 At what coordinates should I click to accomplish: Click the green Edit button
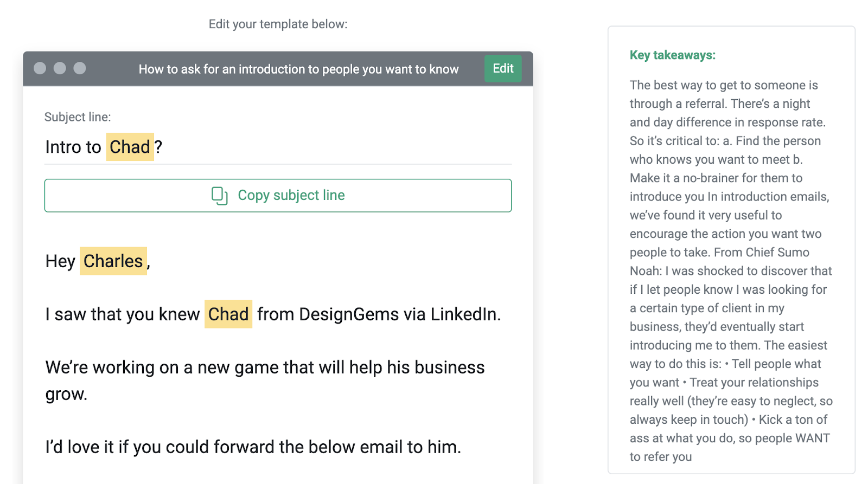point(503,69)
